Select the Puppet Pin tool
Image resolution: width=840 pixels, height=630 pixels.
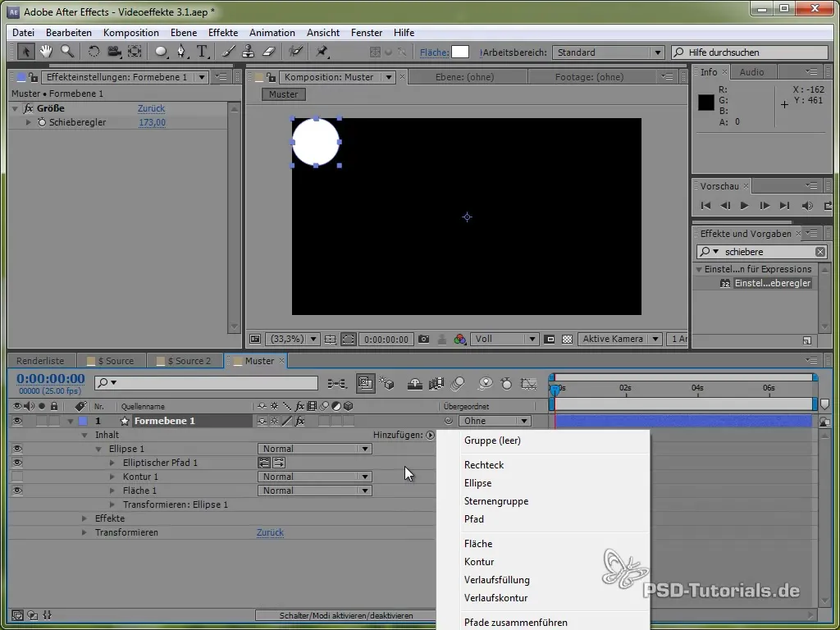click(322, 52)
